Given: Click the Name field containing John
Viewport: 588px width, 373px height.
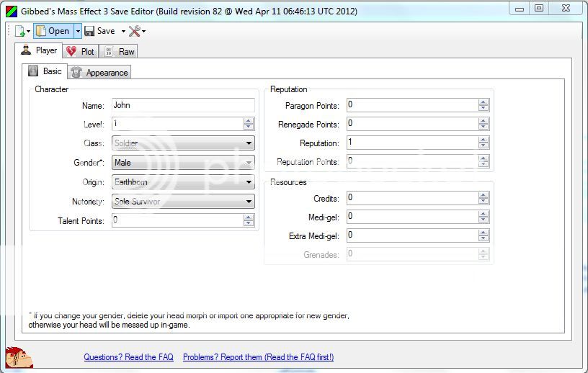Looking at the screenshot, I should [183, 105].
